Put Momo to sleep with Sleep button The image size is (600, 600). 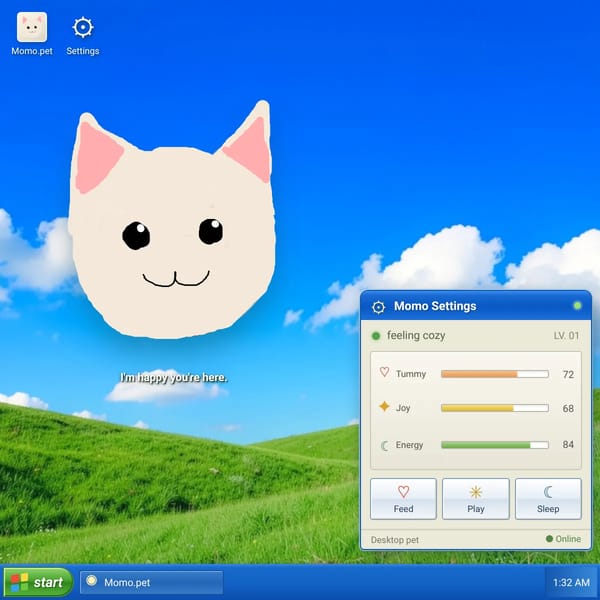click(x=548, y=499)
